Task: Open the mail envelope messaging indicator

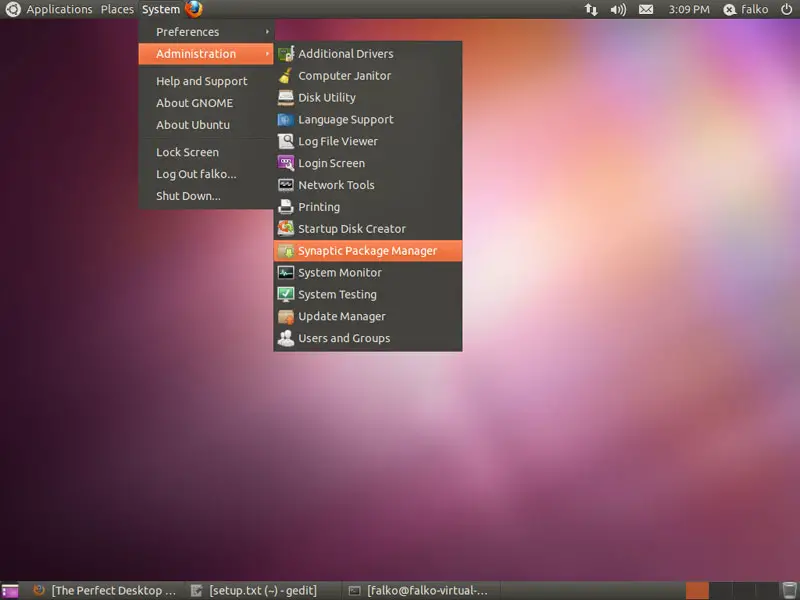Action: 646,9
